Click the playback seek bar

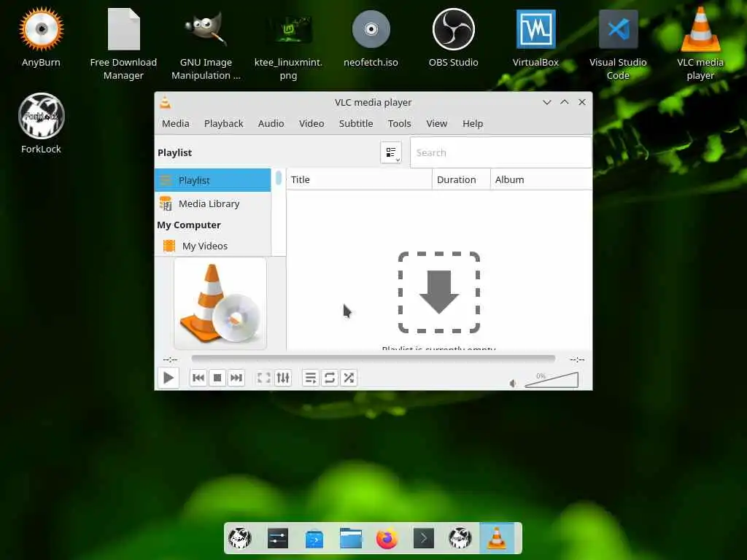point(373,358)
